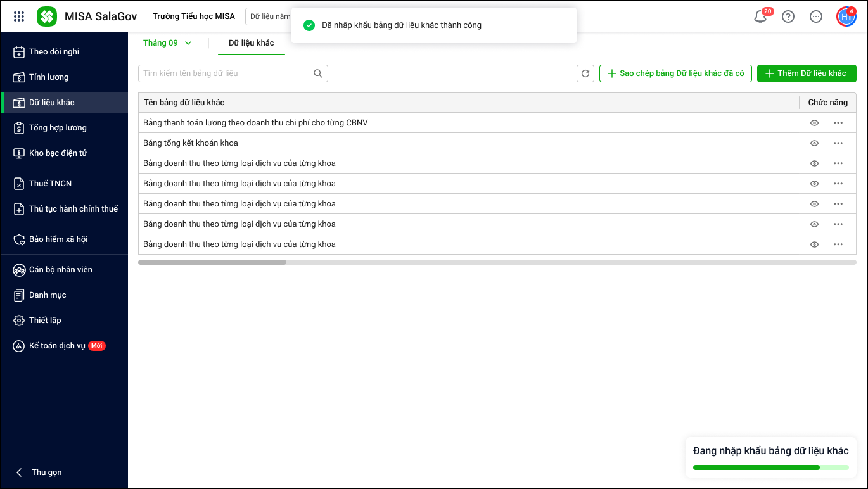Open the notifications bell

point(760,17)
